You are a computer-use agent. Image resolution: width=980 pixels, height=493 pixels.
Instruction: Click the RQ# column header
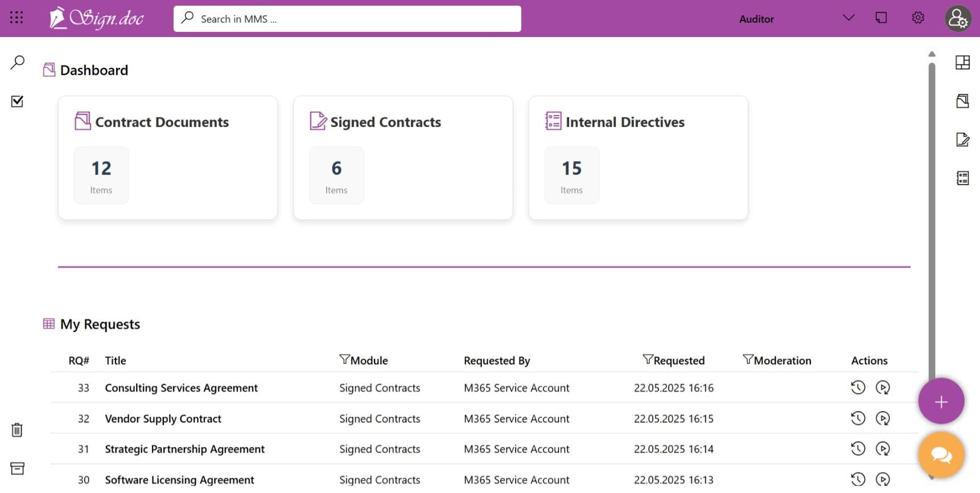point(79,360)
